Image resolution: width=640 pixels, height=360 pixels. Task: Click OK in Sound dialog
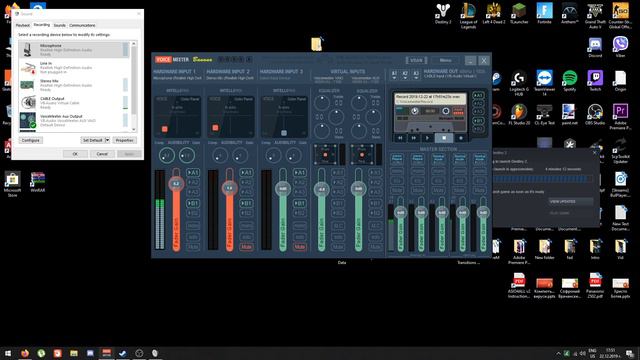click(x=75, y=154)
